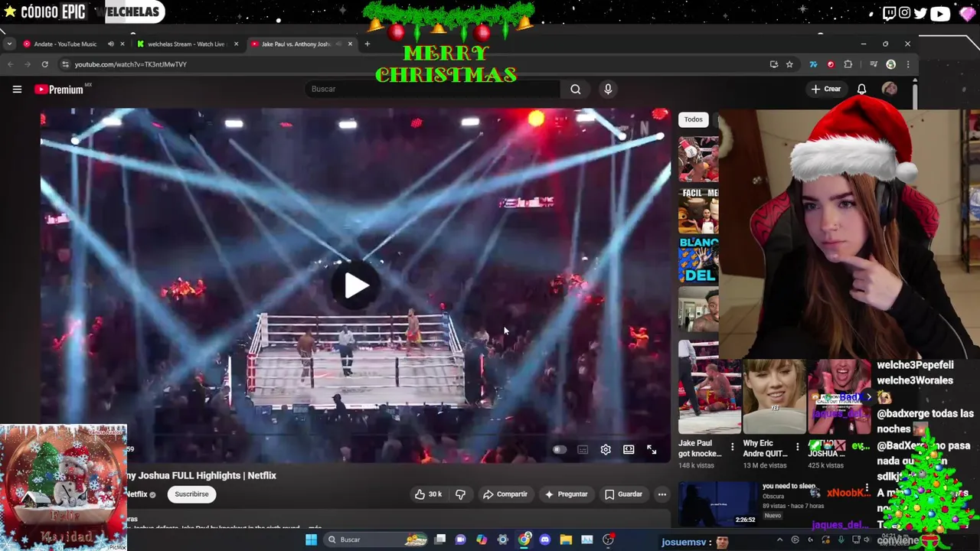980x551 pixels.
Task: Open the Crear upload menu
Action: (x=826, y=89)
